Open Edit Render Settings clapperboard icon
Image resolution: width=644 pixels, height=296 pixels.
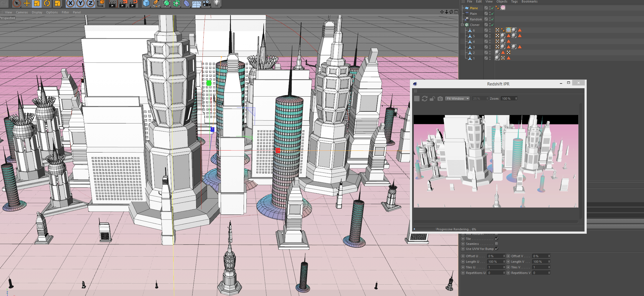[x=133, y=3]
